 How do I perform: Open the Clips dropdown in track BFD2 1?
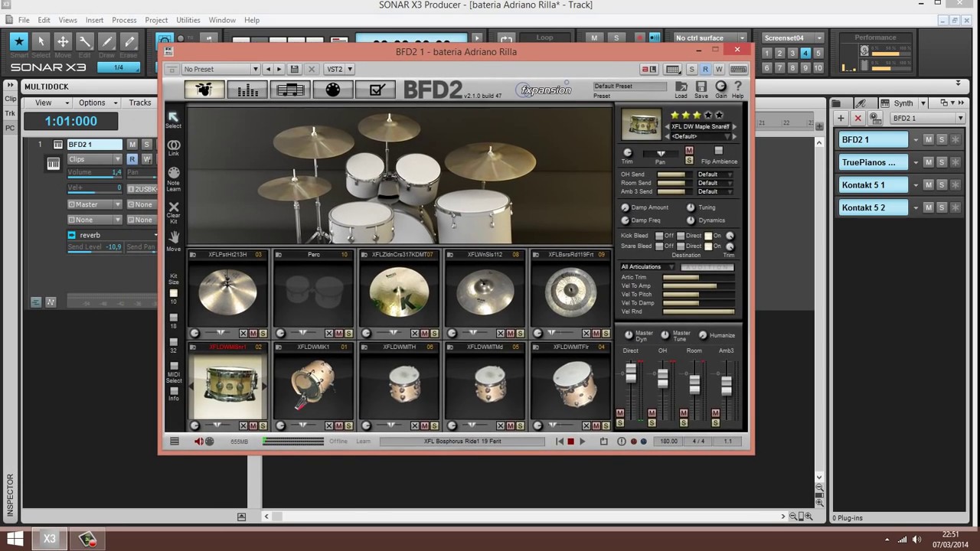point(94,159)
